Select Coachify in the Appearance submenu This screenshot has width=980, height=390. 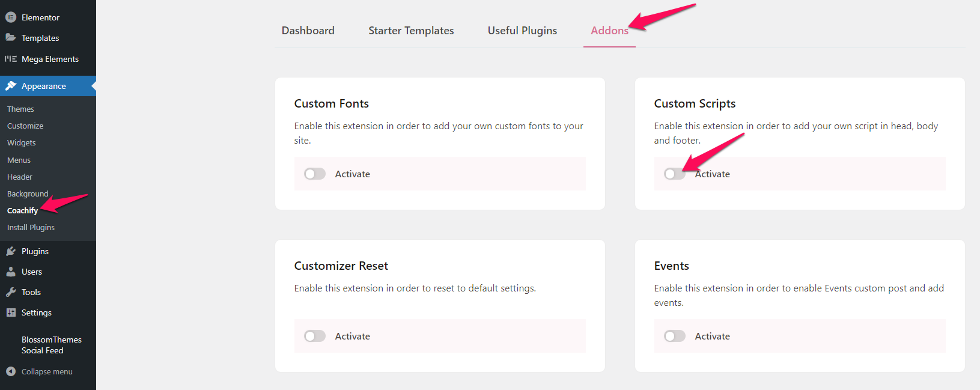click(22, 210)
